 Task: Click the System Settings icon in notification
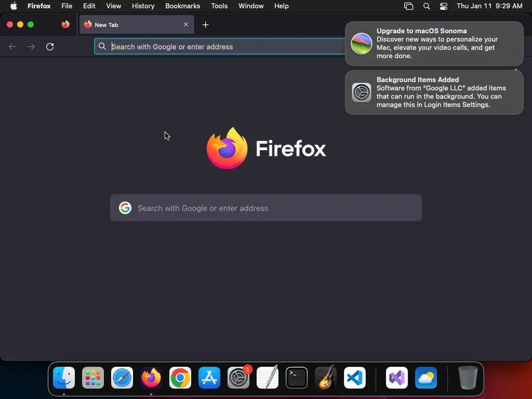coord(362,92)
